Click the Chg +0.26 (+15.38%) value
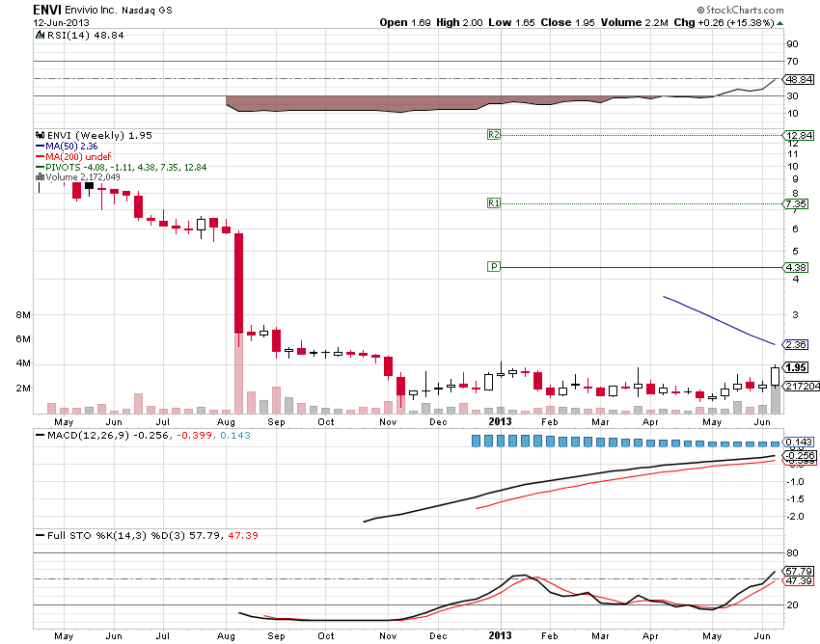 (x=724, y=22)
